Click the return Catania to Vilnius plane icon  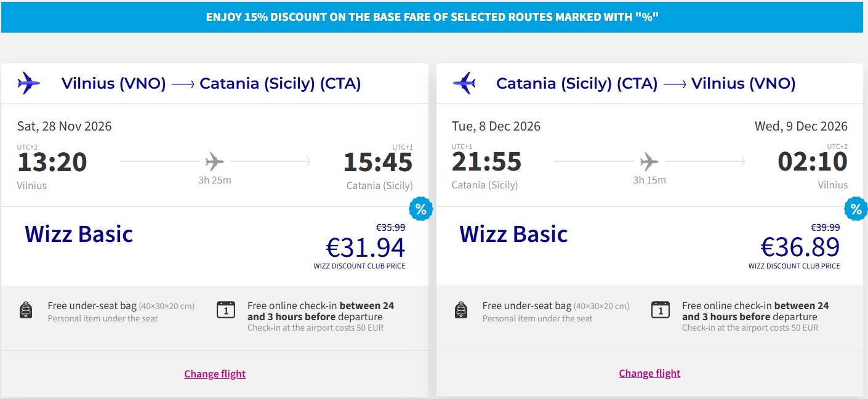coord(464,83)
